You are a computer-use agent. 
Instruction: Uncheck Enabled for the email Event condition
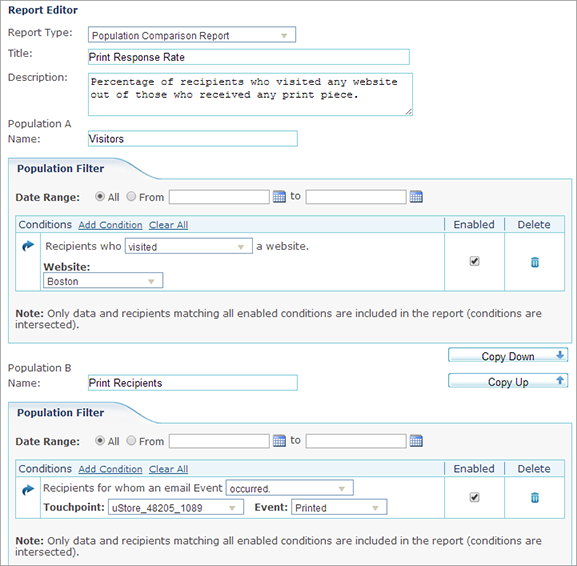pyautogui.click(x=474, y=498)
